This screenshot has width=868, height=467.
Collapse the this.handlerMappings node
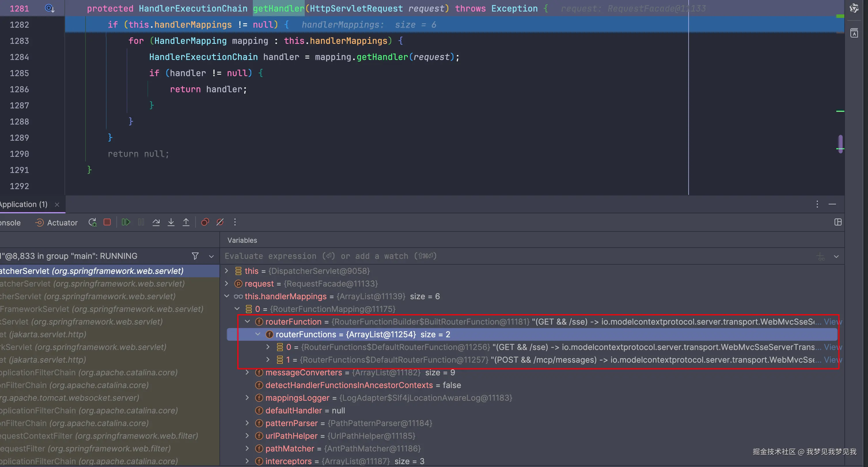coord(226,296)
